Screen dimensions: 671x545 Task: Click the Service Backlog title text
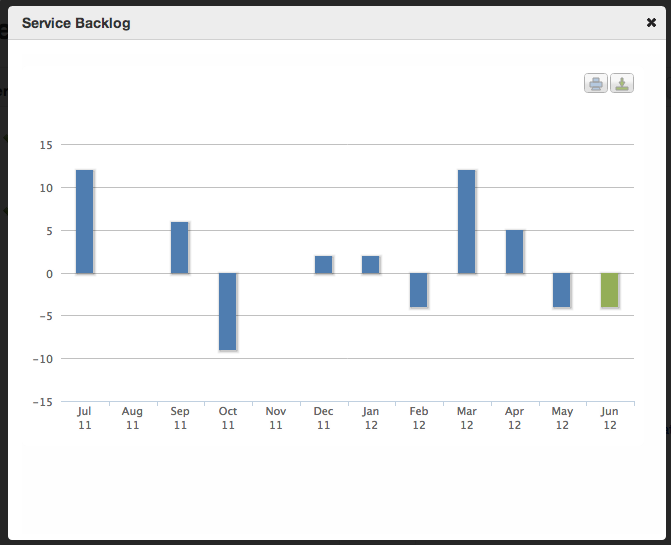[x=76, y=22]
